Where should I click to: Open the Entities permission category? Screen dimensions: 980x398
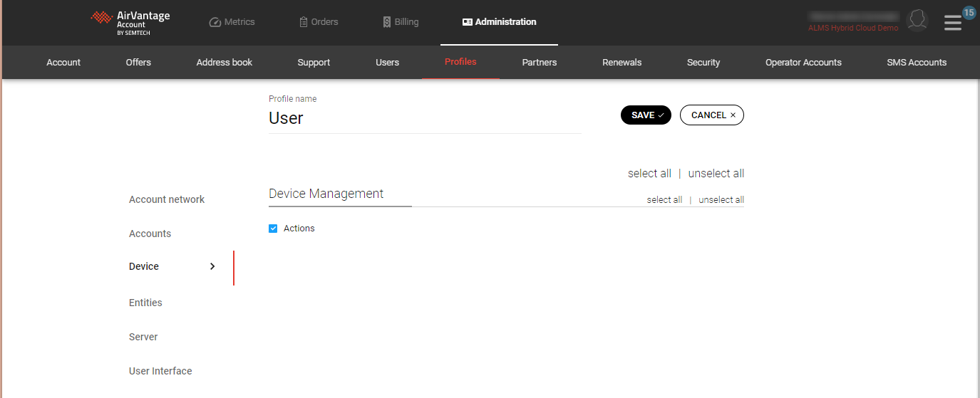[x=145, y=303]
